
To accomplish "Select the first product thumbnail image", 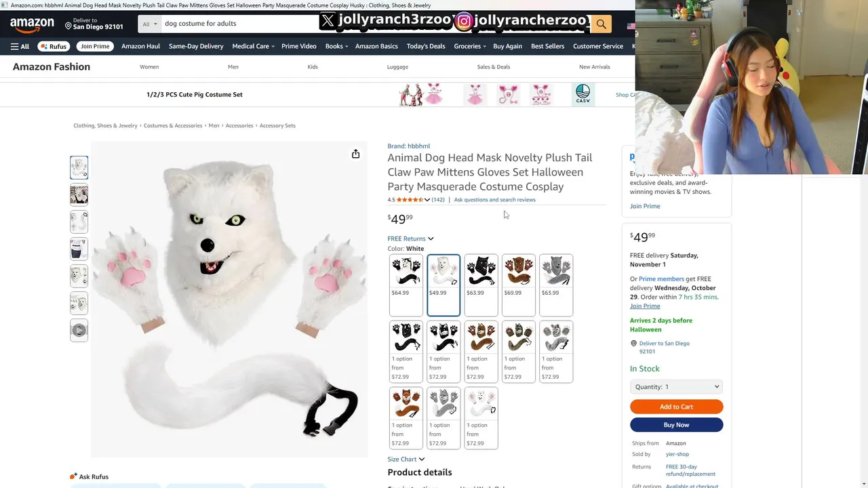I will point(79,167).
